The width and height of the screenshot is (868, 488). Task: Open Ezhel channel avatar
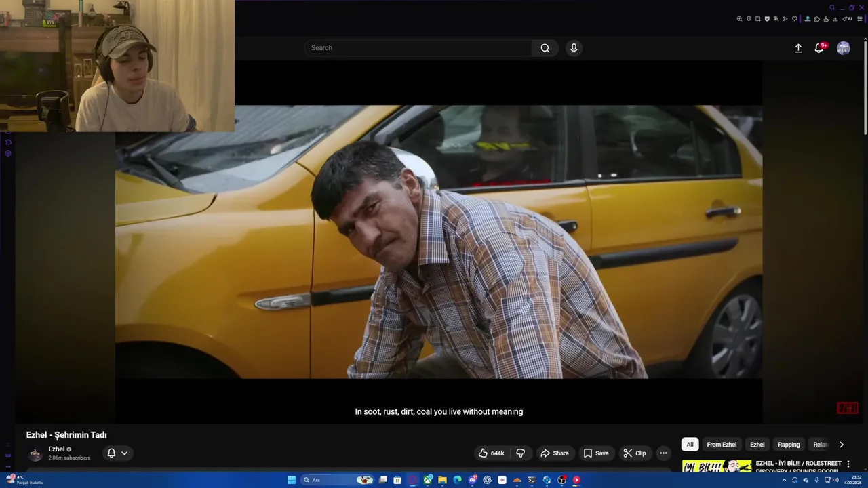pos(35,454)
